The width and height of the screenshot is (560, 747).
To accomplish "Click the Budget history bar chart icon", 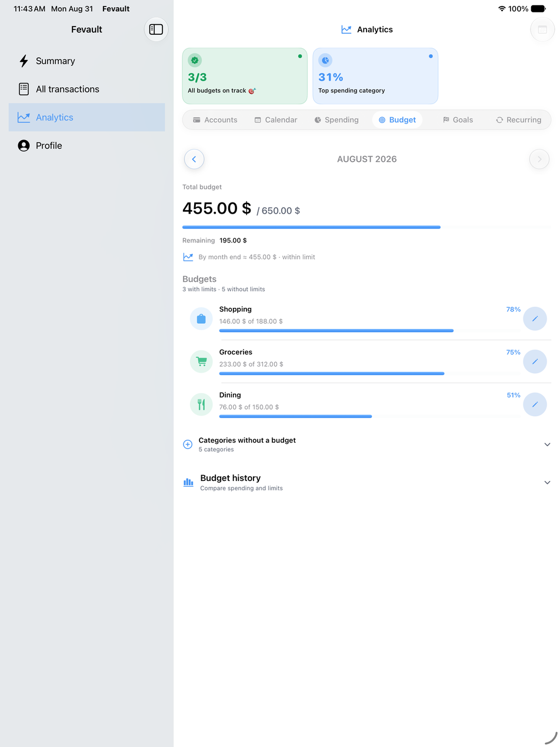I will tap(188, 483).
